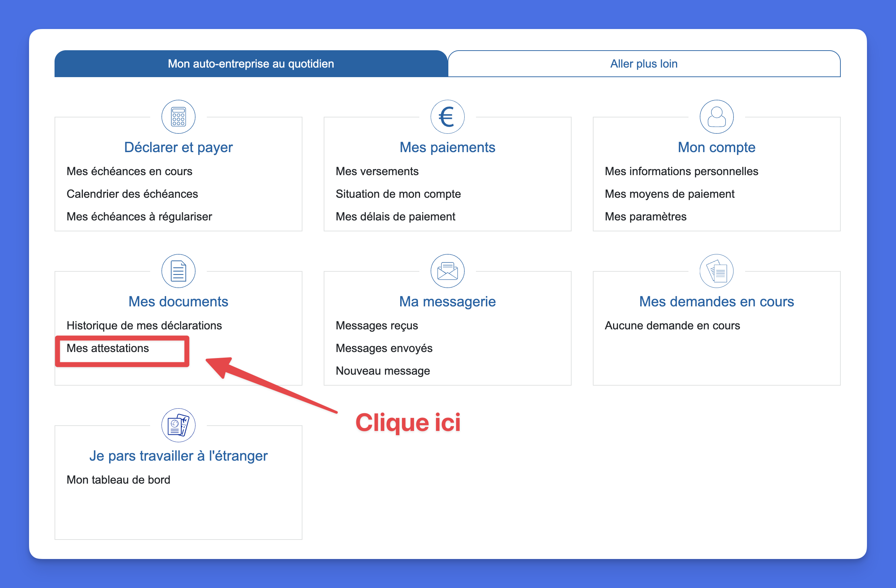The height and width of the screenshot is (588, 896).
Task: Switch to the Aller plus loin tab
Action: tap(644, 64)
